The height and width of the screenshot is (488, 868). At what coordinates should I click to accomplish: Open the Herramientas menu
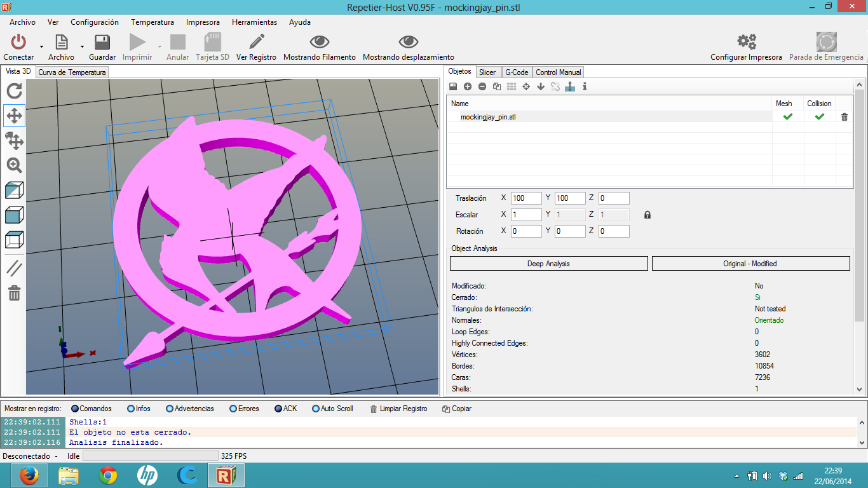pyautogui.click(x=254, y=22)
